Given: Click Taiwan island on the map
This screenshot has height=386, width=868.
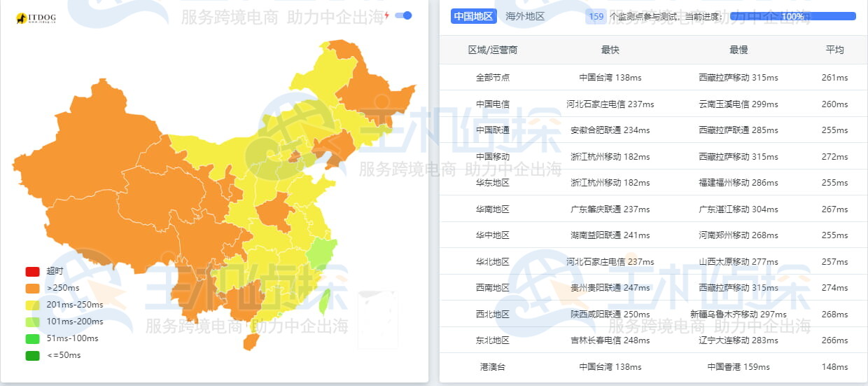Looking at the screenshot, I should (323, 301).
